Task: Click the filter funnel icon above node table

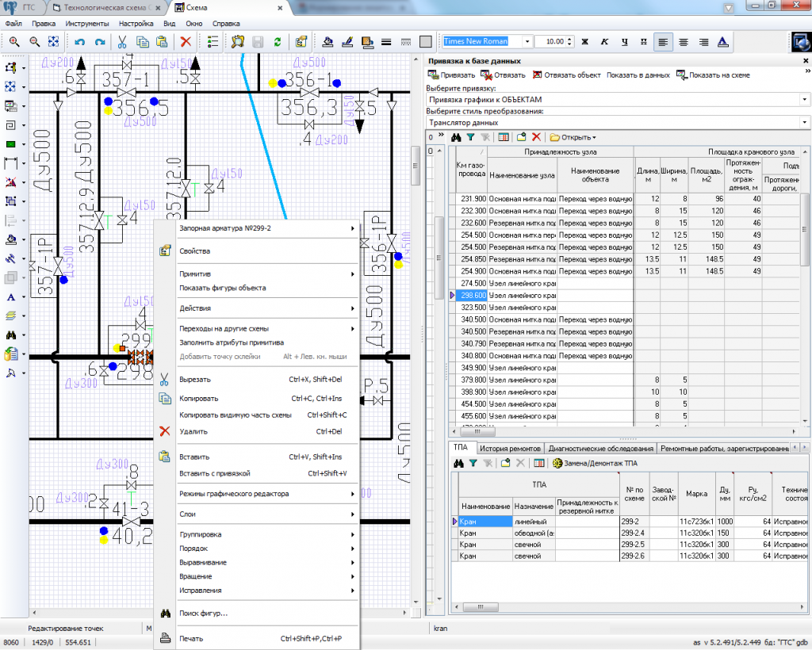Action: click(x=470, y=137)
